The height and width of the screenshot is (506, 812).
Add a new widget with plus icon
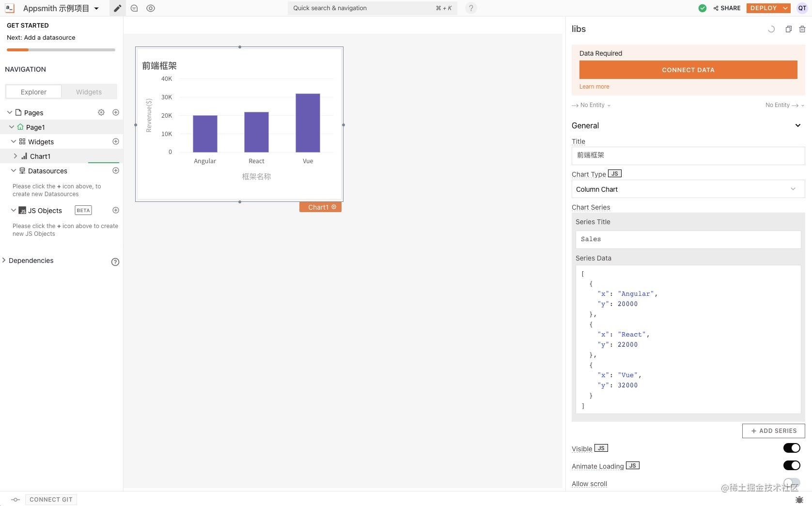point(116,141)
